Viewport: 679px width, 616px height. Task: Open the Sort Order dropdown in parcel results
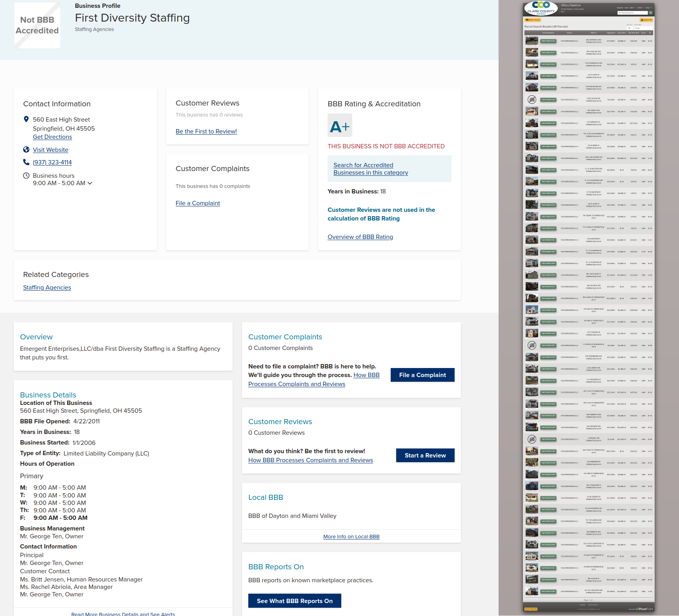click(x=643, y=28)
